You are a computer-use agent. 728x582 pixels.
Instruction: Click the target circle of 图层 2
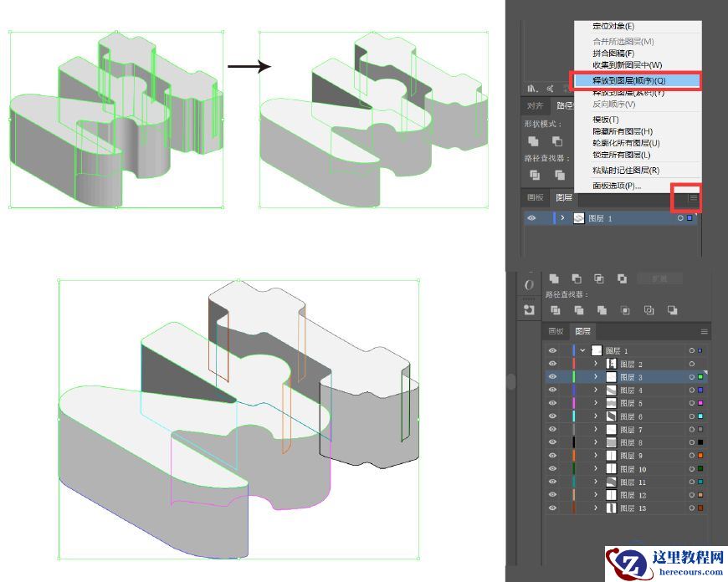(x=691, y=365)
